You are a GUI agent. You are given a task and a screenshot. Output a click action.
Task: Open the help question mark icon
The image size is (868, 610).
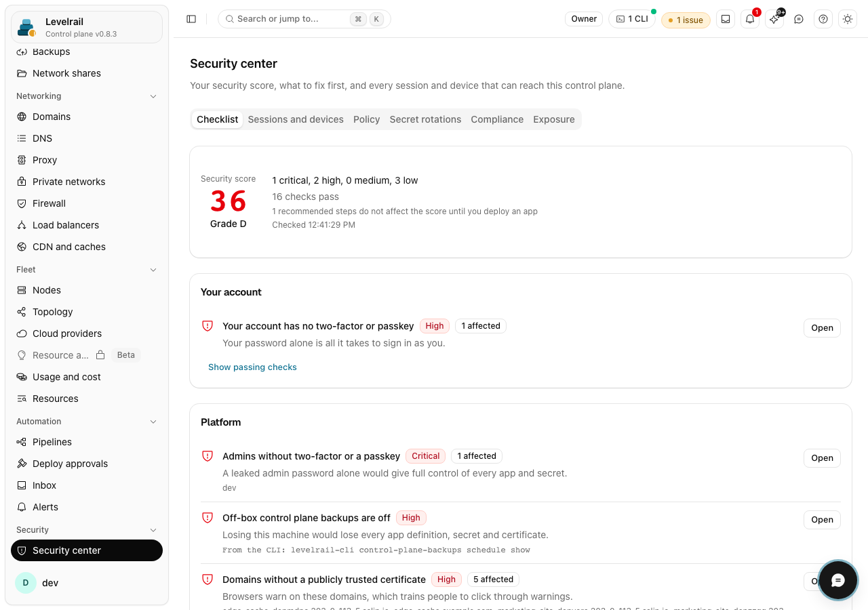pyautogui.click(x=823, y=19)
